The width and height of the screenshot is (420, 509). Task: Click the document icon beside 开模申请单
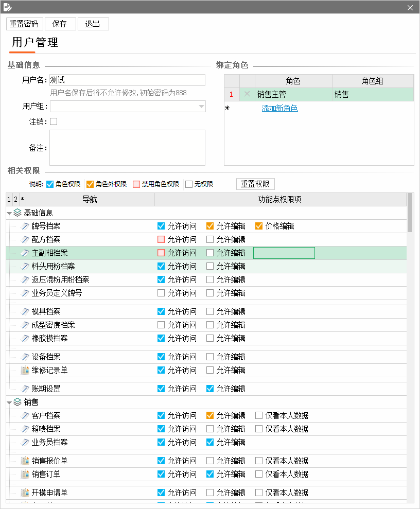25,493
